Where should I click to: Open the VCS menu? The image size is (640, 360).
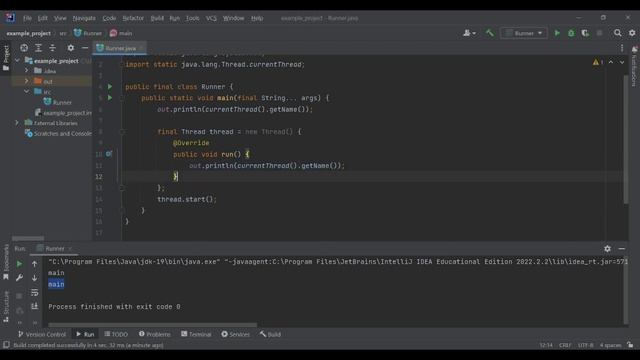pos(211,18)
